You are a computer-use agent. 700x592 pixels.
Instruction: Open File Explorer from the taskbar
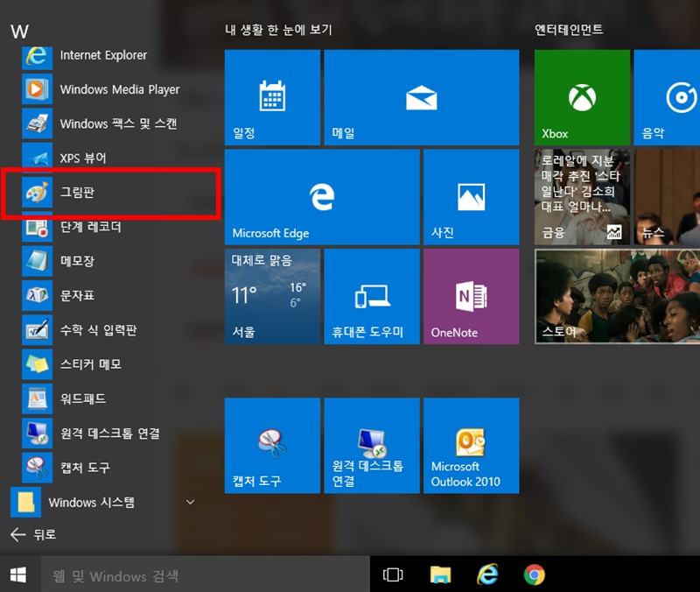[x=440, y=575]
